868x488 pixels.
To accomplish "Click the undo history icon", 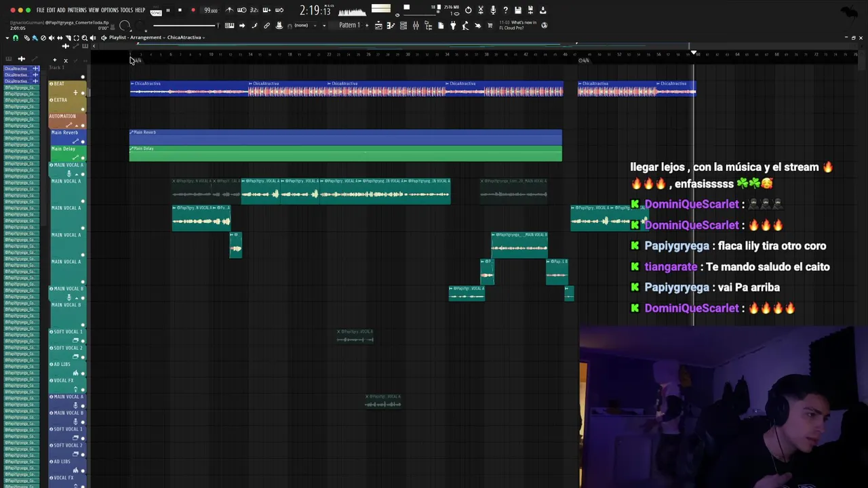I will tap(468, 10).
